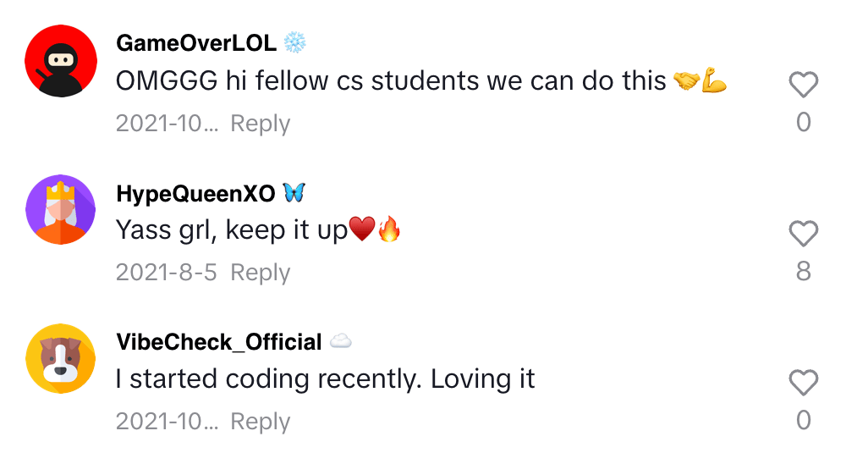The width and height of the screenshot is (868, 464).
Task: Click the butterfly badge beside HypeQueenXO
Action: coord(294,193)
